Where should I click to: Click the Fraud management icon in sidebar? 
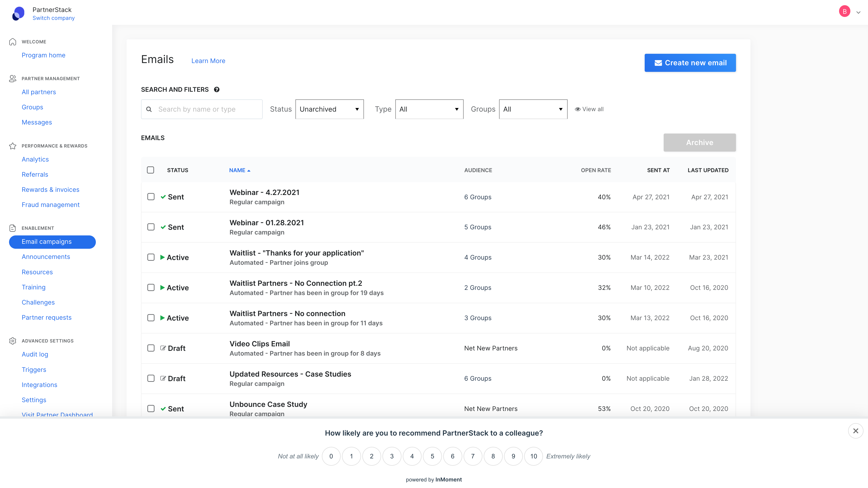51,204
